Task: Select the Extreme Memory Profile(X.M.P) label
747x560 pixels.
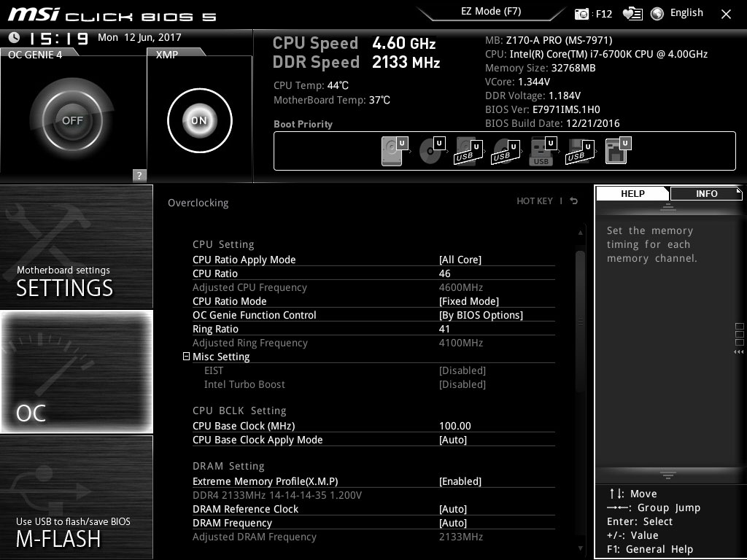Action: click(x=265, y=481)
